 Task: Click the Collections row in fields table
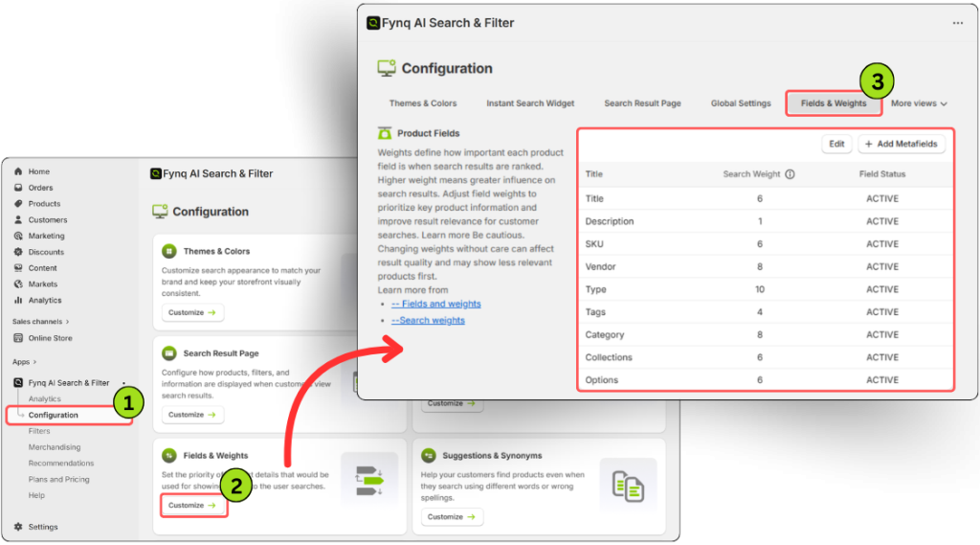pyautogui.click(x=767, y=357)
